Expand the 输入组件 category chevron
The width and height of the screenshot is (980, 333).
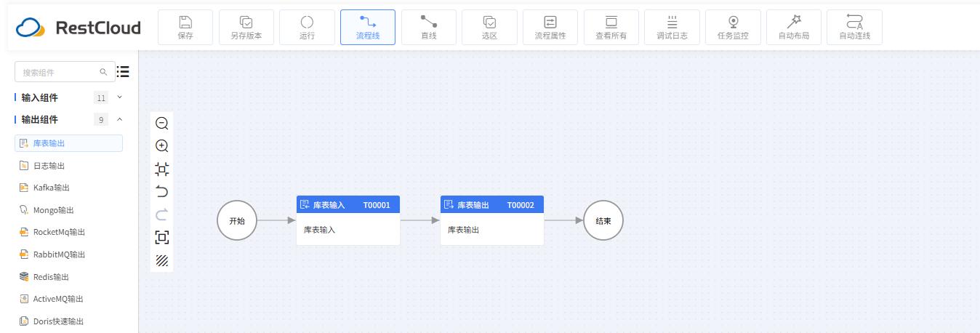(120, 97)
